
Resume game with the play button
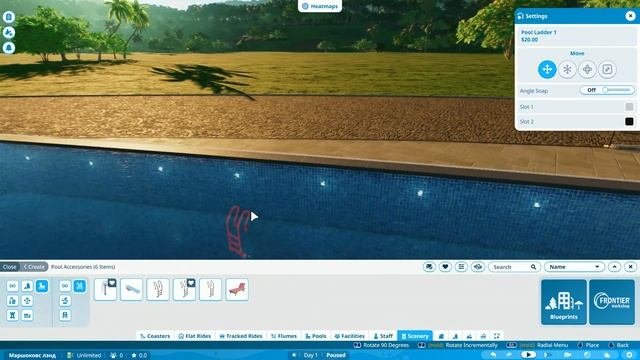coord(528,355)
